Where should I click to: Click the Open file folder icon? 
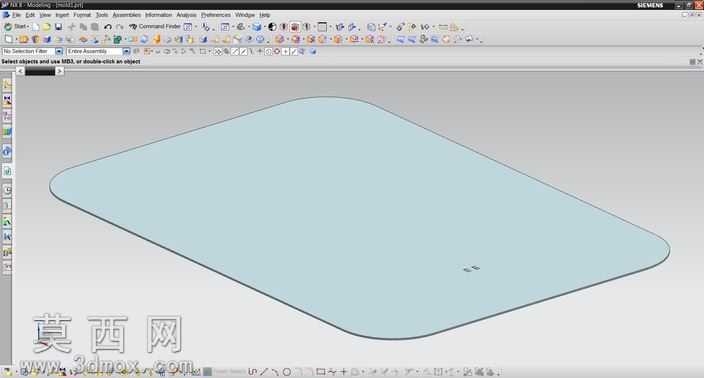[x=47, y=27]
